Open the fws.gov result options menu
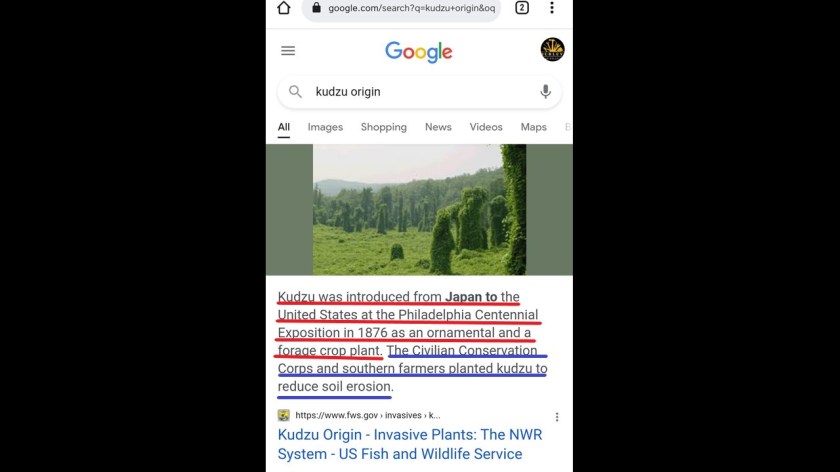Image resolution: width=840 pixels, height=472 pixels. coord(557,417)
